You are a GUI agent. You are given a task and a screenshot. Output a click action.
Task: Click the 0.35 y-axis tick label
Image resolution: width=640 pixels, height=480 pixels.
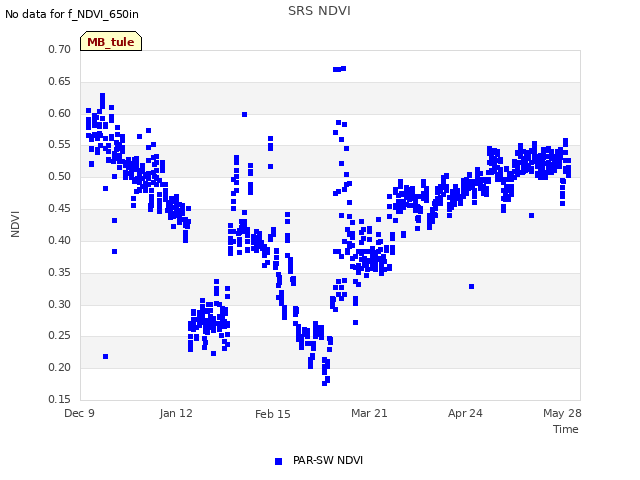pyautogui.click(x=60, y=272)
